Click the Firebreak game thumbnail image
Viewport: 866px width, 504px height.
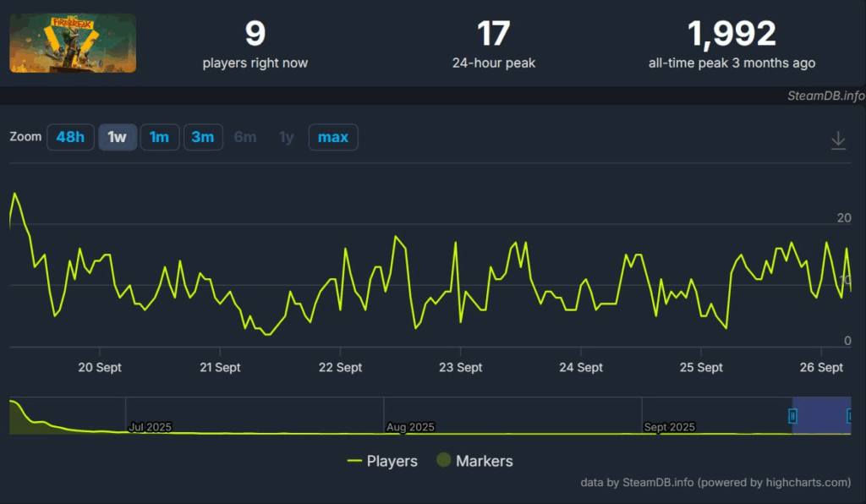coord(73,43)
